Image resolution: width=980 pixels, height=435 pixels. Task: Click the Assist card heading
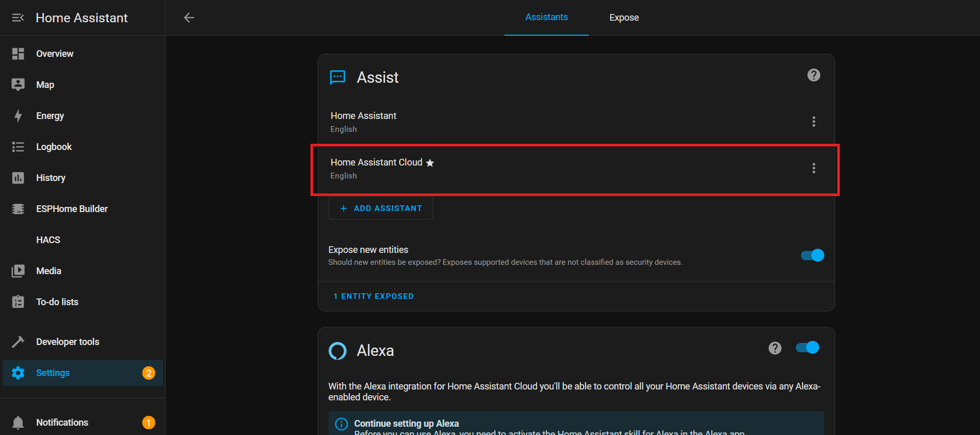coord(378,78)
